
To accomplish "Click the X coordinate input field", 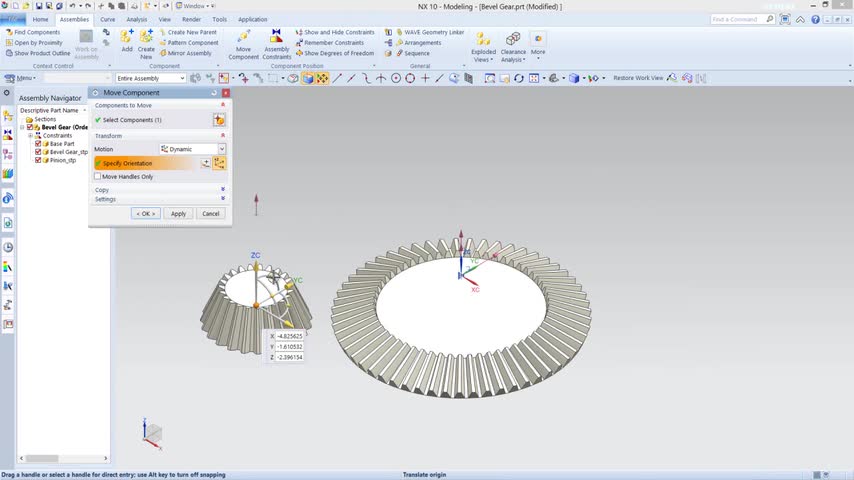I will click(x=289, y=336).
